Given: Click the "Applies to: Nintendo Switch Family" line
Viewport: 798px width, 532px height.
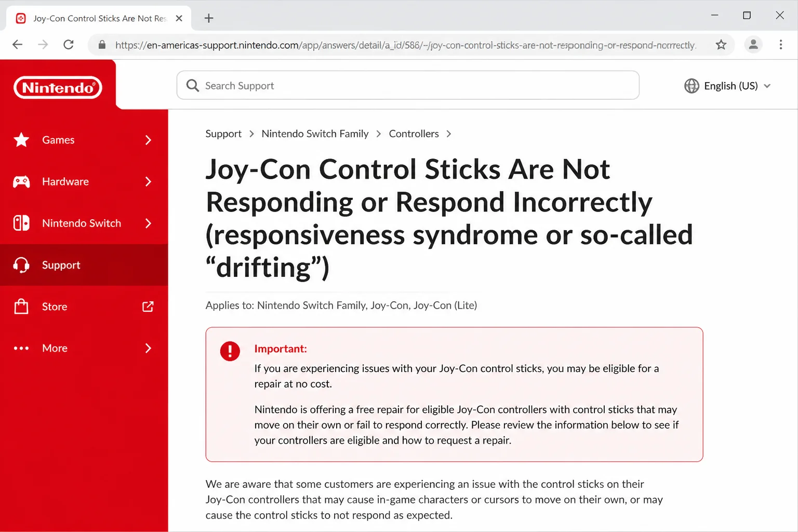Looking at the screenshot, I should click(x=341, y=305).
